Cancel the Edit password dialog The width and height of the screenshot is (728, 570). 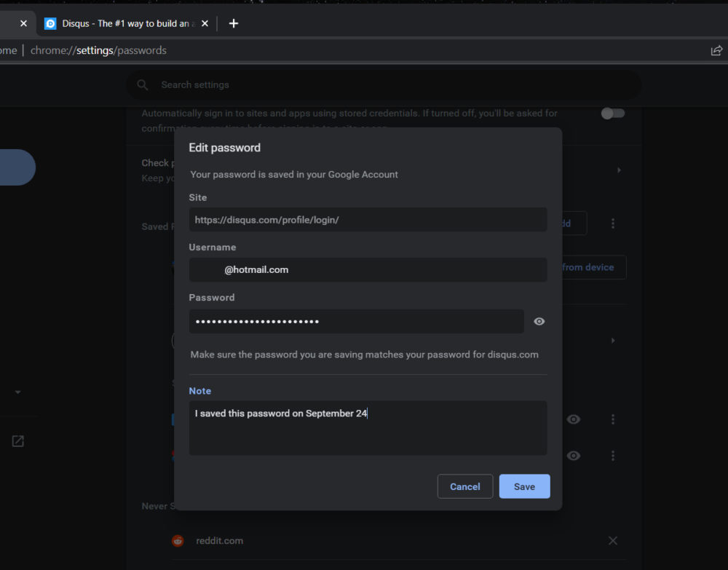(x=464, y=486)
